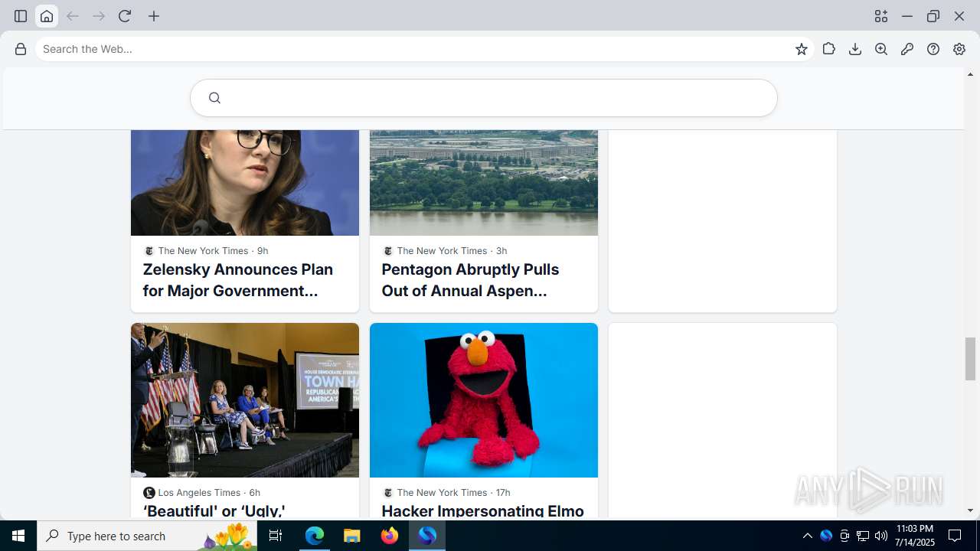Screen dimensions: 980x551
Task: Open Hacker Impersonating Elmo headline
Action: (482, 510)
